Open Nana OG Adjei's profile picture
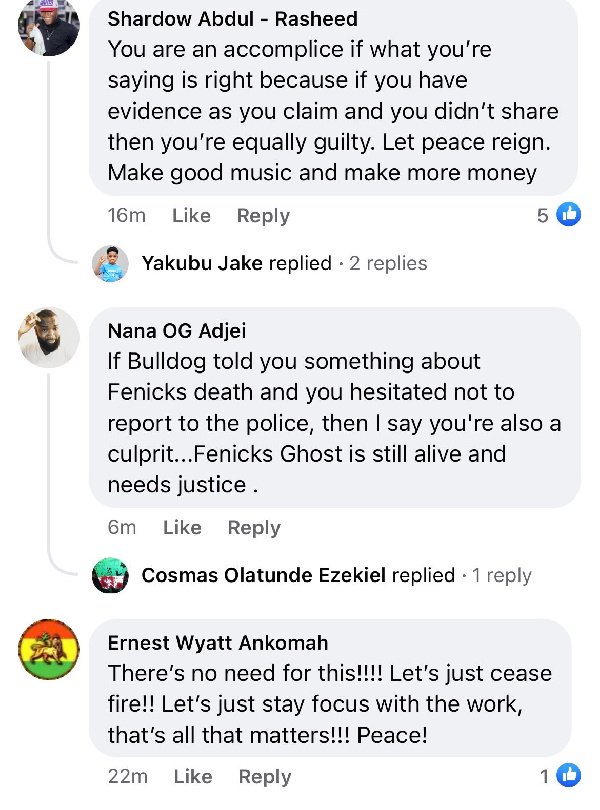Viewport: 600px width, 810px height. tap(48, 337)
